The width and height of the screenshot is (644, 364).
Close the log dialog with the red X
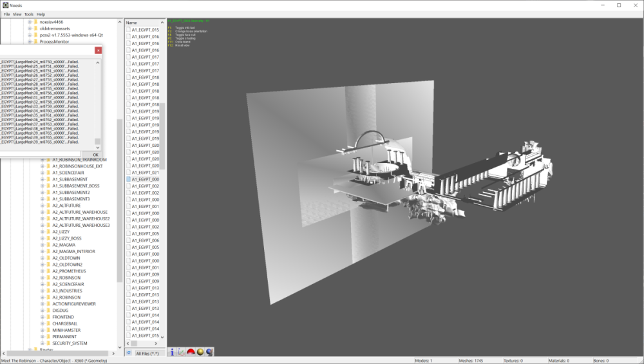point(98,50)
